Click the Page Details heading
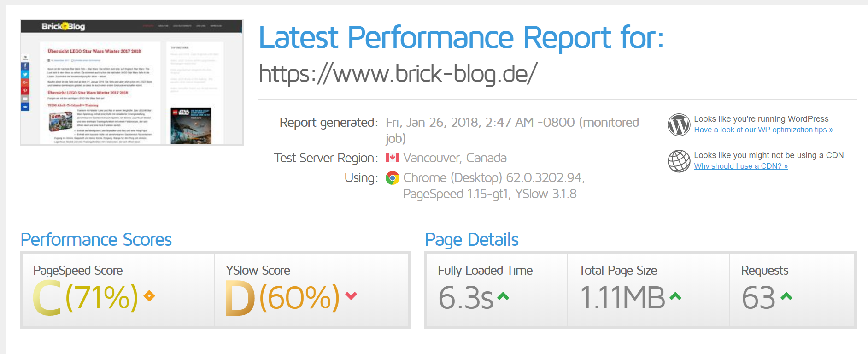This screenshot has width=868, height=354. [x=472, y=240]
